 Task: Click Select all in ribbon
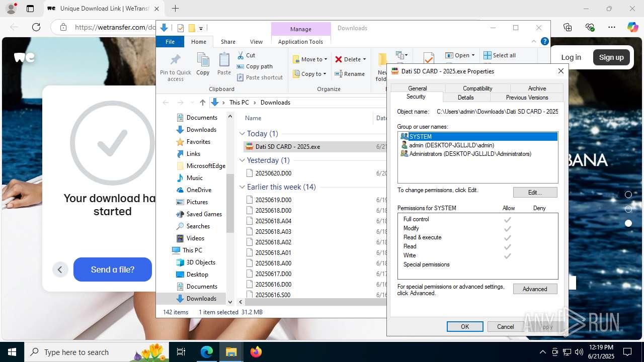click(x=500, y=55)
